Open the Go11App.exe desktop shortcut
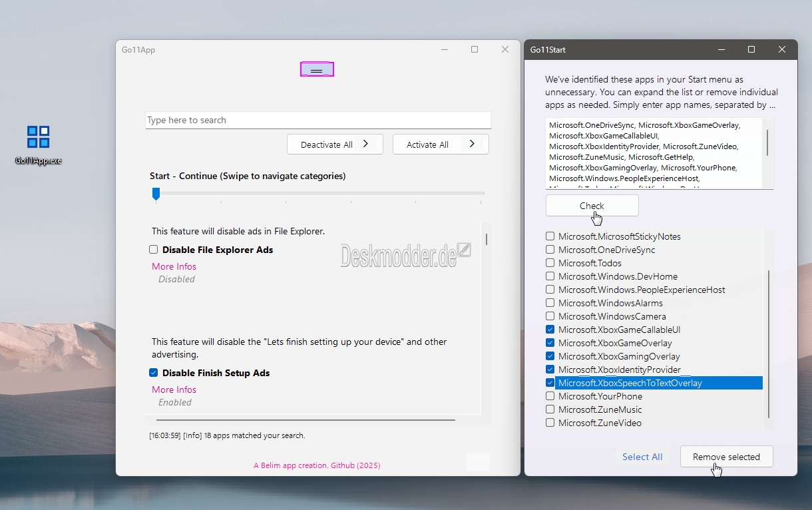The image size is (812, 510). (39, 144)
